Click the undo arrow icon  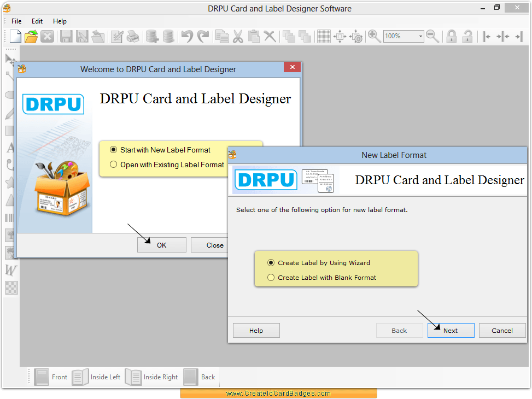click(x=187, y=36)
